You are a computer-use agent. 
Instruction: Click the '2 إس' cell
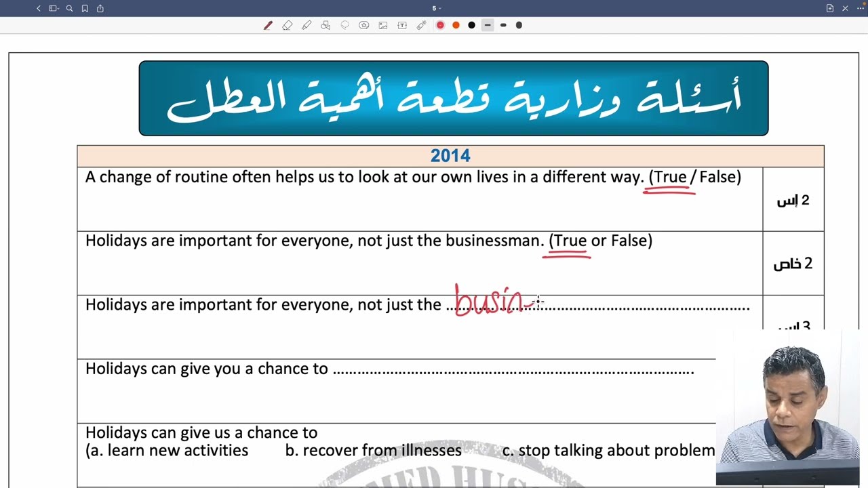tap(793, 199)
